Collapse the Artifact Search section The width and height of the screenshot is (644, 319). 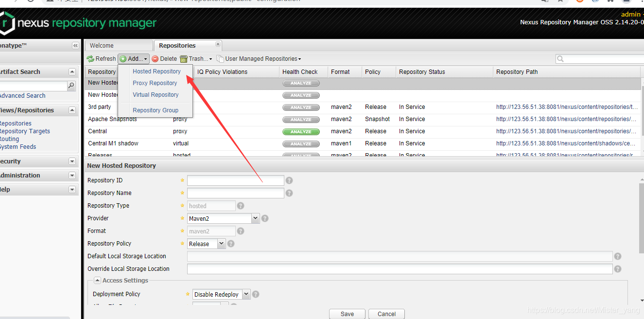(x=72, y=72)
